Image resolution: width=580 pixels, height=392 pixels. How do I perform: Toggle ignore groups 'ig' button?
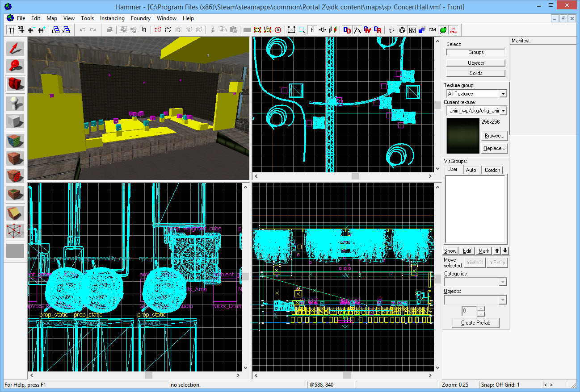(144, 30)
